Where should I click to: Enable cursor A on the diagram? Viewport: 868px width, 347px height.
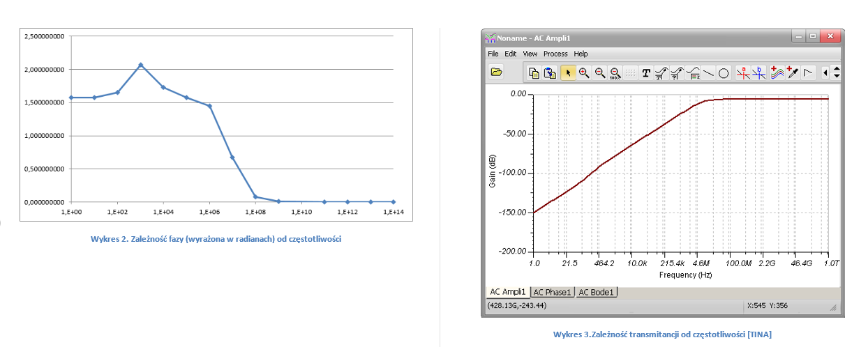point(744,72)
